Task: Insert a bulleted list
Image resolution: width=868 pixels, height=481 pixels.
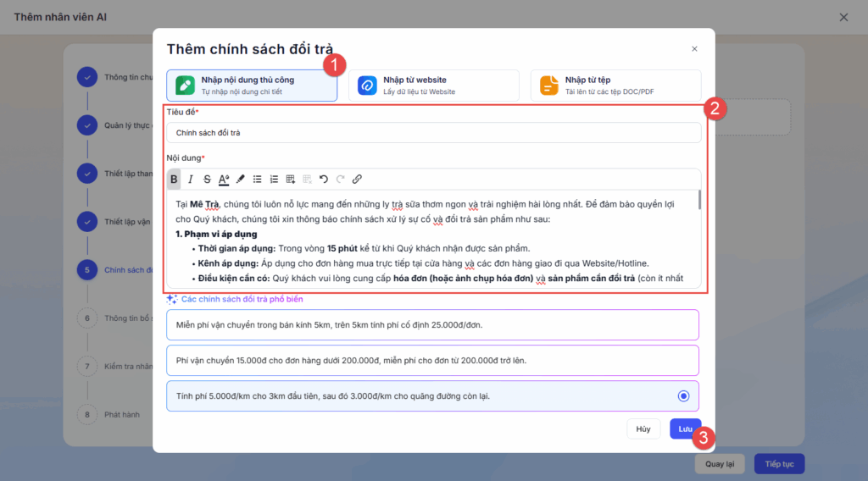Action: pos(258,180)
